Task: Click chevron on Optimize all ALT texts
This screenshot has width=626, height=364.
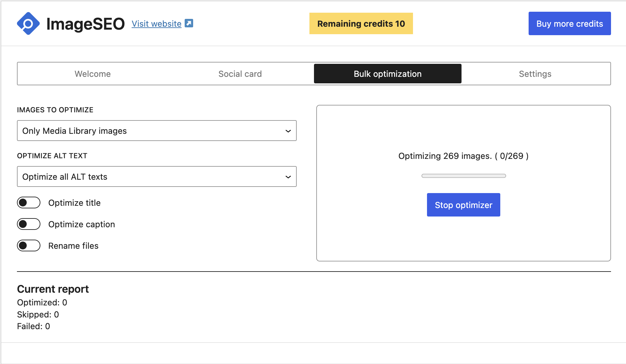Action: [288, 177]
